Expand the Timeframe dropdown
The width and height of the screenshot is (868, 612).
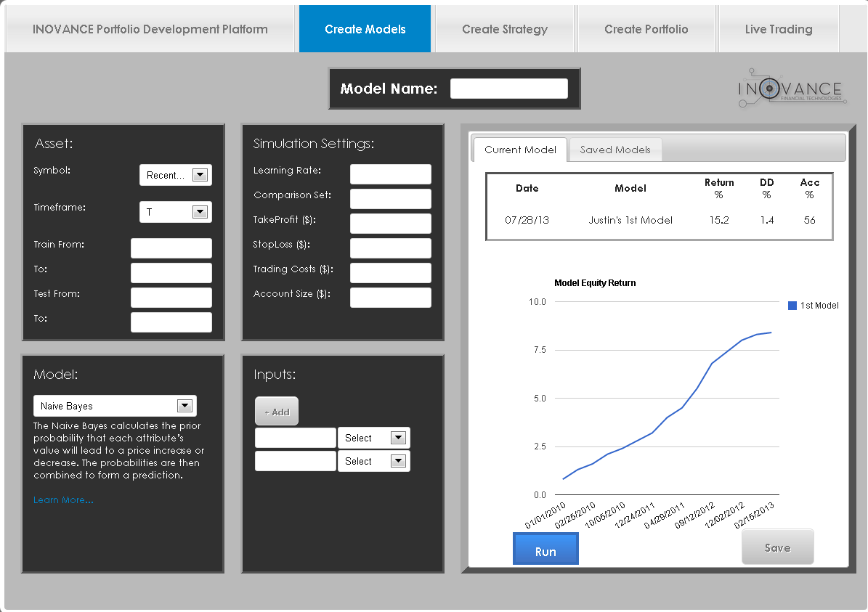point(199,212)
